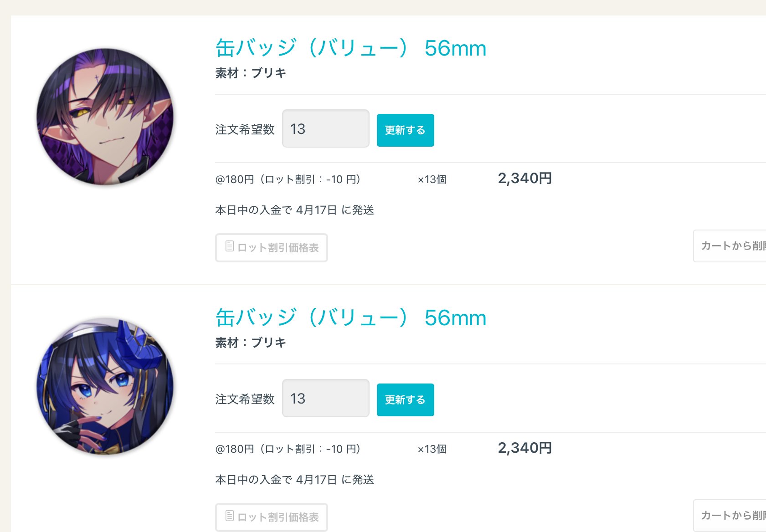Show ロット割引価格表 for the second badge
The height and width of the screenshot is (532, 766).
pos(272,517)
